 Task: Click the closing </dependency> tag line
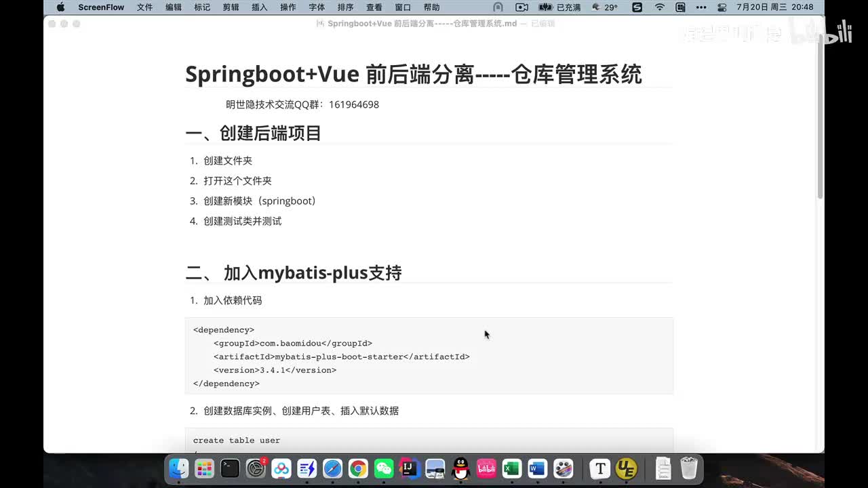pos(226,384)
